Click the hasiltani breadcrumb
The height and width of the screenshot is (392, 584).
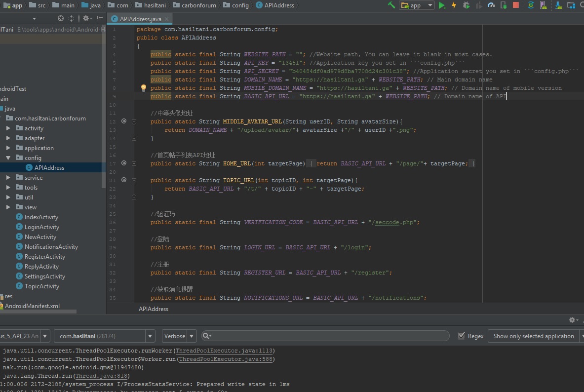(151, 5)
